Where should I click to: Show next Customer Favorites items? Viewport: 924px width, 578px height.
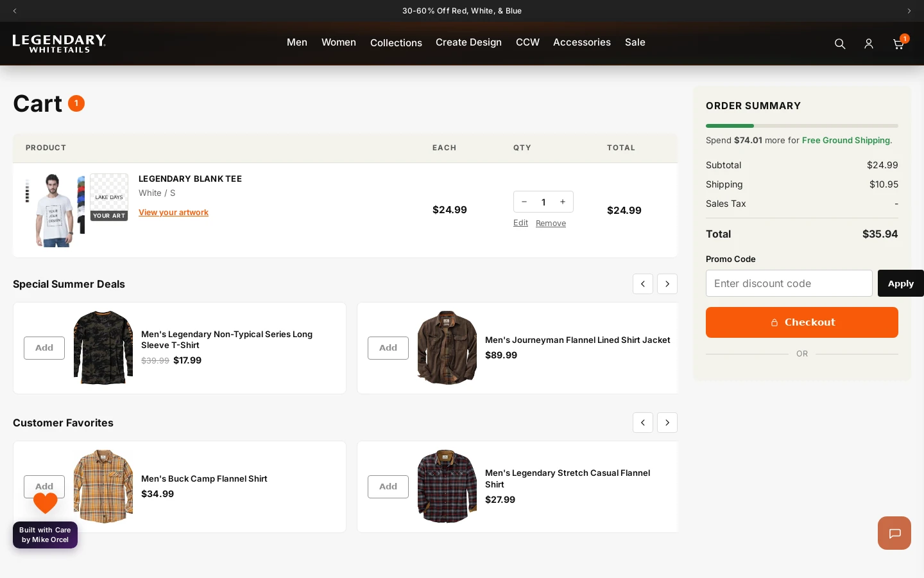coord(667,423)
